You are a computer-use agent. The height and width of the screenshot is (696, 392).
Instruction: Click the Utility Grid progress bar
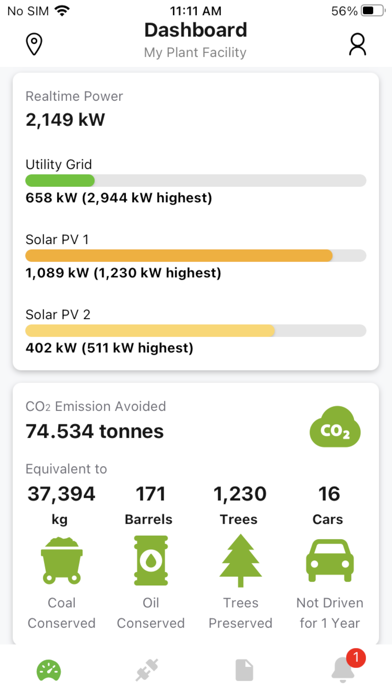(196, 181)
